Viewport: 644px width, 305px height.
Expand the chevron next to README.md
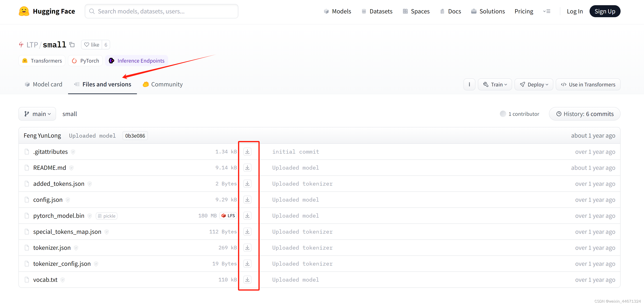pyautogui.click(x=71, y=168)
